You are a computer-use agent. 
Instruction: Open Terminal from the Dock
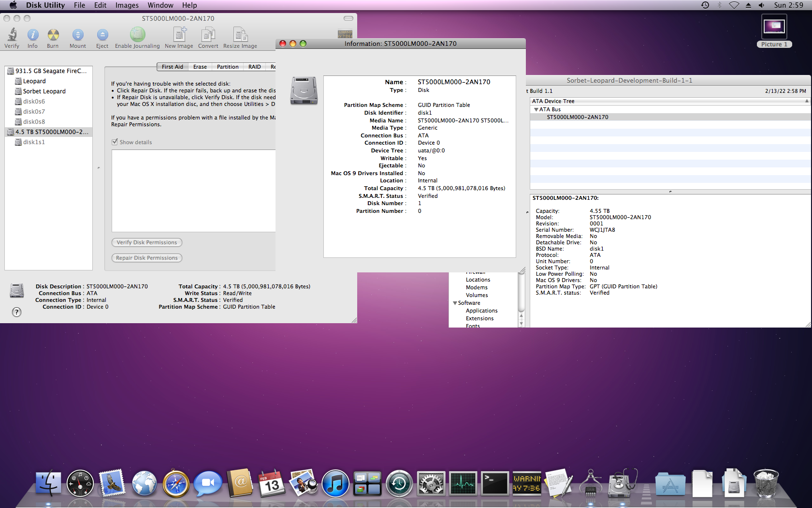(x=495, y=483)
